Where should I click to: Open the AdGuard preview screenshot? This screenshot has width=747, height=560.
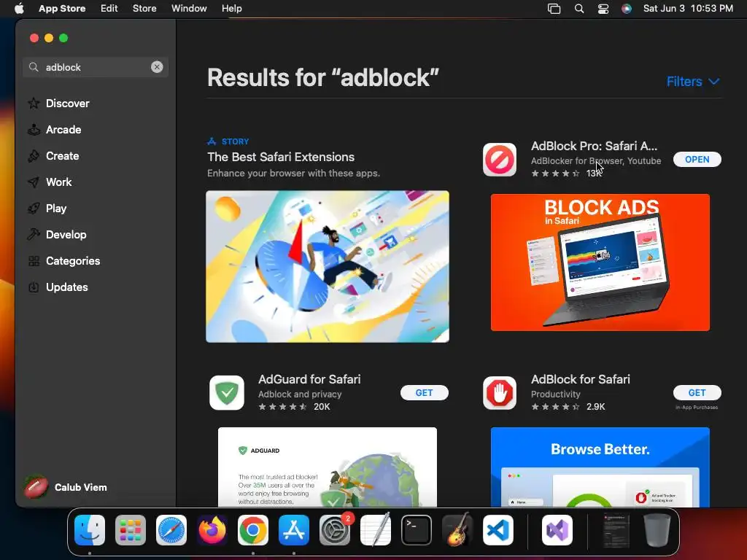[328, 467]
